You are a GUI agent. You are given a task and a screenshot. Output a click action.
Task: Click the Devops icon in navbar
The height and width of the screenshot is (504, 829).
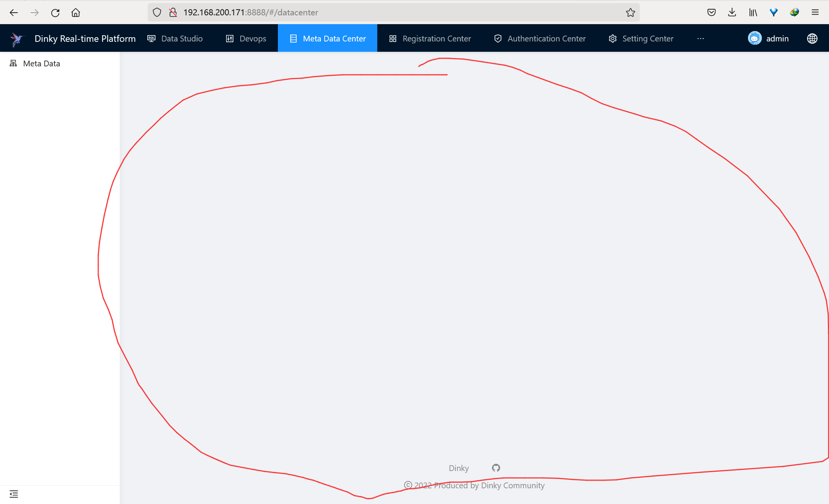[x=229, y=38]
